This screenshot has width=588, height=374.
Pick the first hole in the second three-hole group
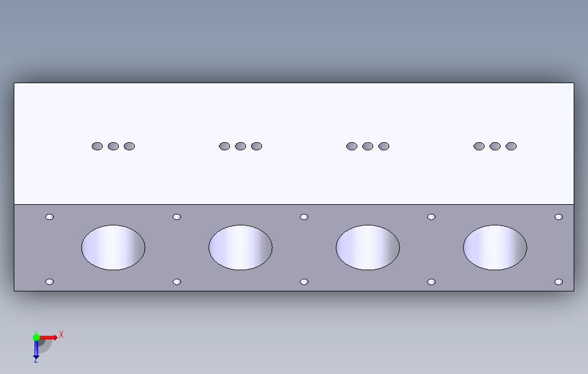point(224,146)
